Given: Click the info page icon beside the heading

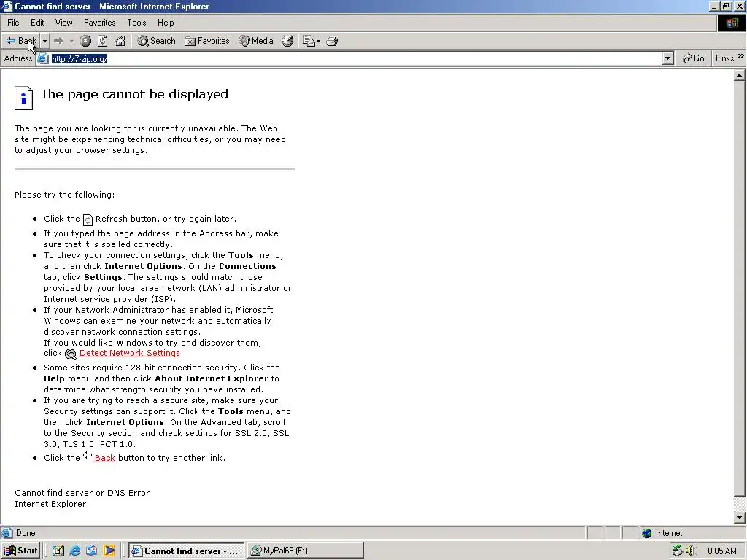Looking at the screenshot, I should (23, 98).
